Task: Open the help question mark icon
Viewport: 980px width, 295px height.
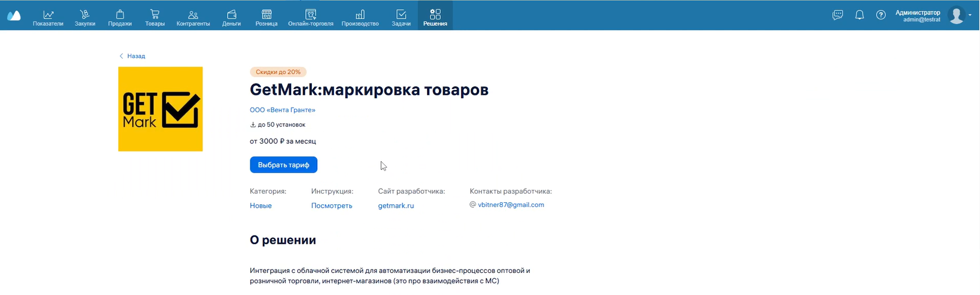Action: [881, 15]
